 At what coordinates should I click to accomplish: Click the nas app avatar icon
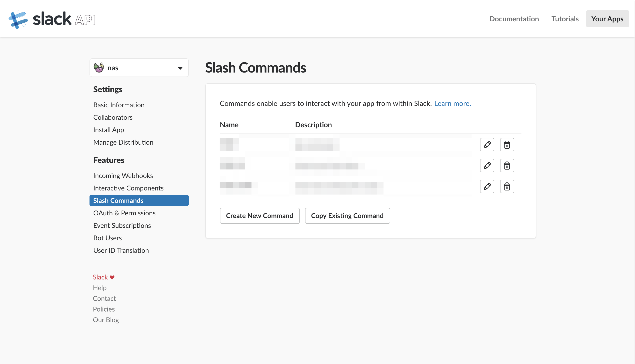pos(99,68)
